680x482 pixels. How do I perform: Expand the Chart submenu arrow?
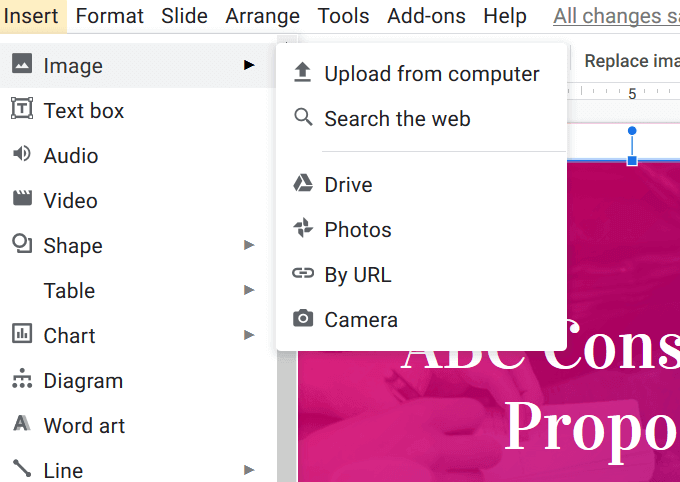(249, 335)
